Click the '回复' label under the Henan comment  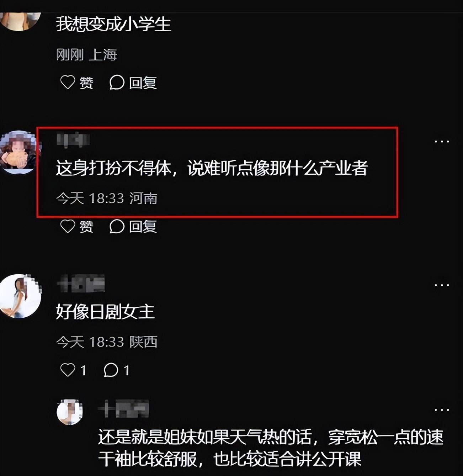coord(143,227)
